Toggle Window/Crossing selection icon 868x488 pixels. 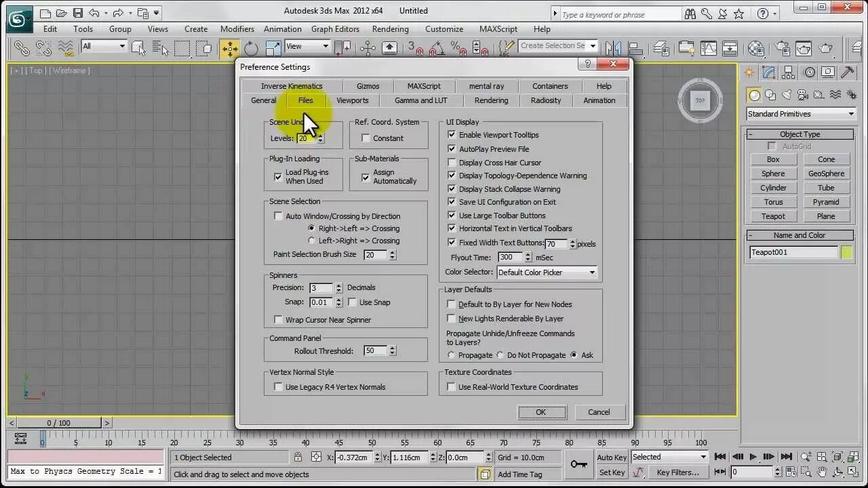(x=204, y=48)
